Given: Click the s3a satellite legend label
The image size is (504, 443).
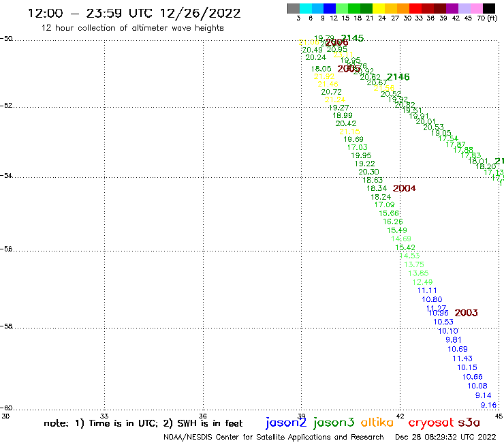Looking at the screenshot, I should click(x=469, y=423).
